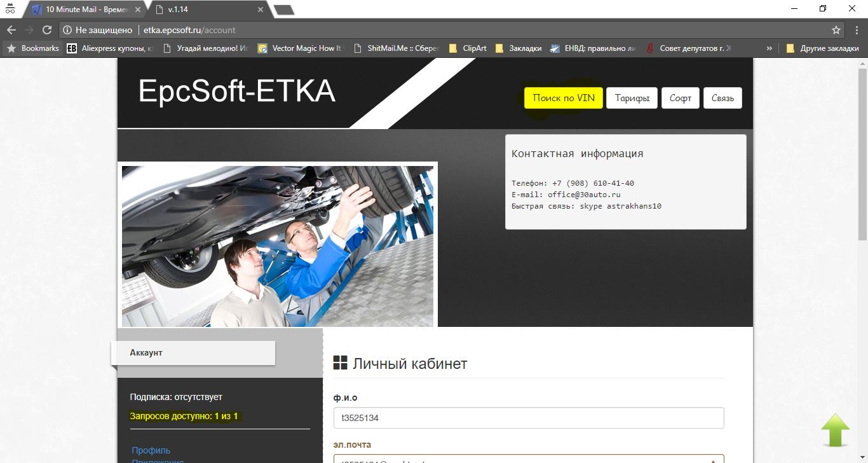Open the 'Угадай мелодию!' bookmark
The height and width of the screenshot is (463, 868).
click(x=205, y=48)
